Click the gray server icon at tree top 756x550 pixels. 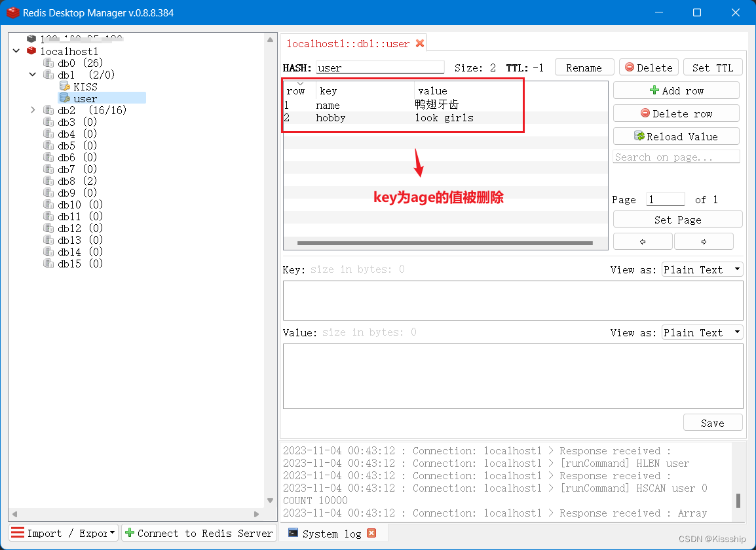(x=31, y=39)
